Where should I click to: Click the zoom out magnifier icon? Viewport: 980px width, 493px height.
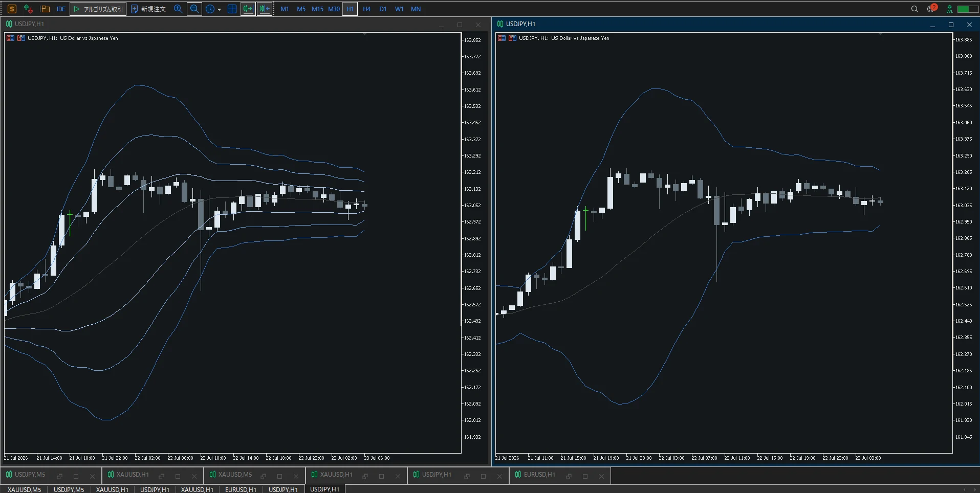(x=194, y=9)
